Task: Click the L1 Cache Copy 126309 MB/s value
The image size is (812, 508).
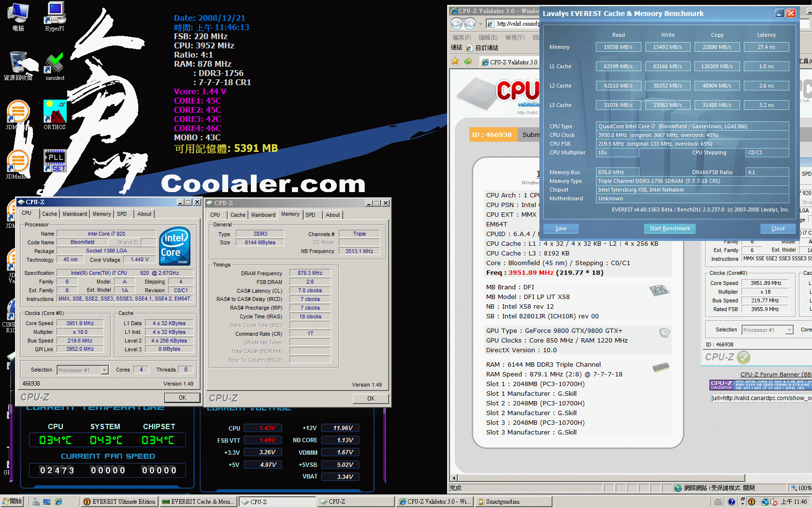Action: (x=717, y=66)
